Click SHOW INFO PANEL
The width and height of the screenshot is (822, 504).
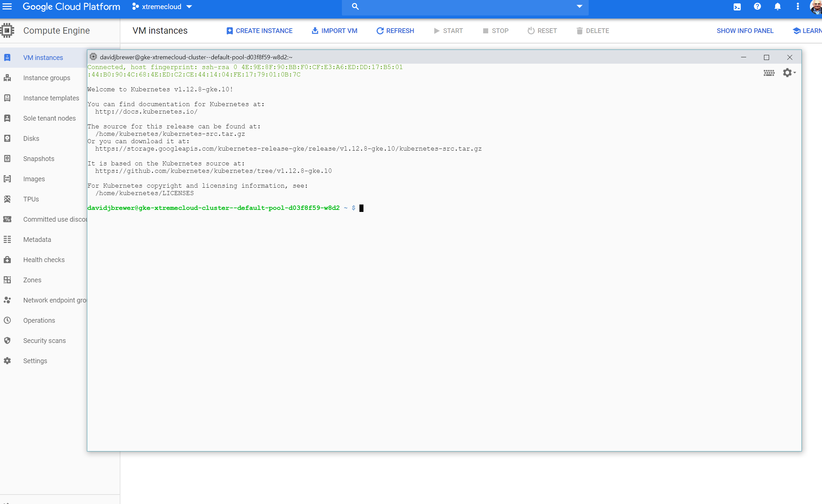click(x=745, y=31)
